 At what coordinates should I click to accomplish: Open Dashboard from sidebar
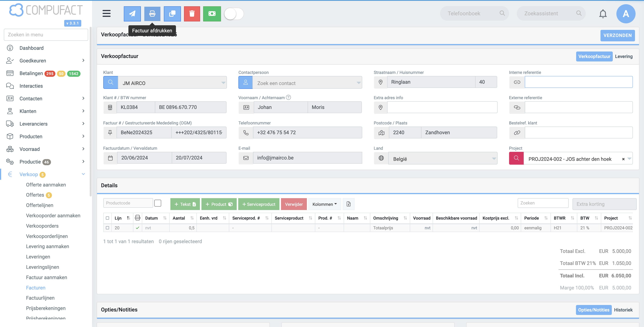[31, 48]
